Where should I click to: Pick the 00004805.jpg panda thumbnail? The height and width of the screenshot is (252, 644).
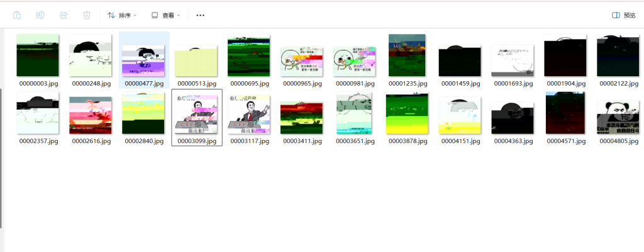[x=618, y=117]
